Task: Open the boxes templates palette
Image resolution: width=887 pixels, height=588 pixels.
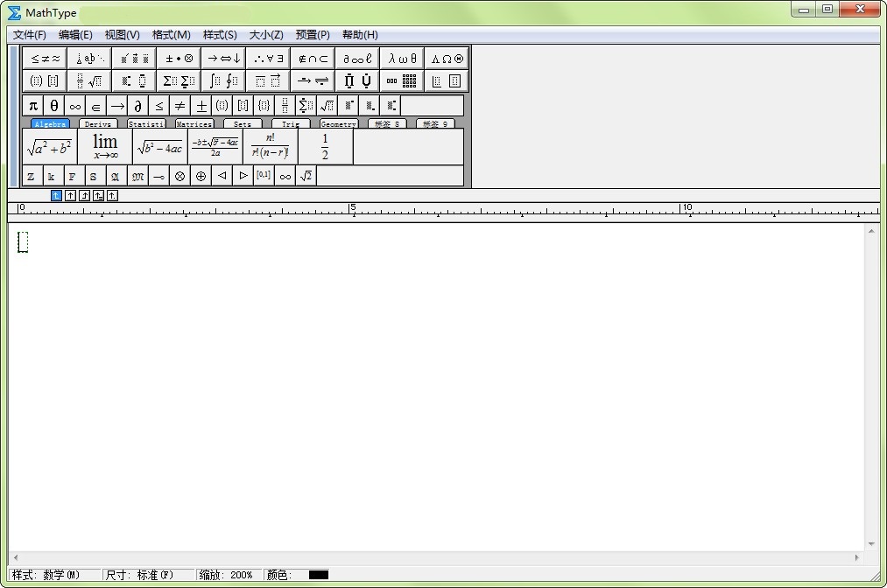Action: point(447,80)
